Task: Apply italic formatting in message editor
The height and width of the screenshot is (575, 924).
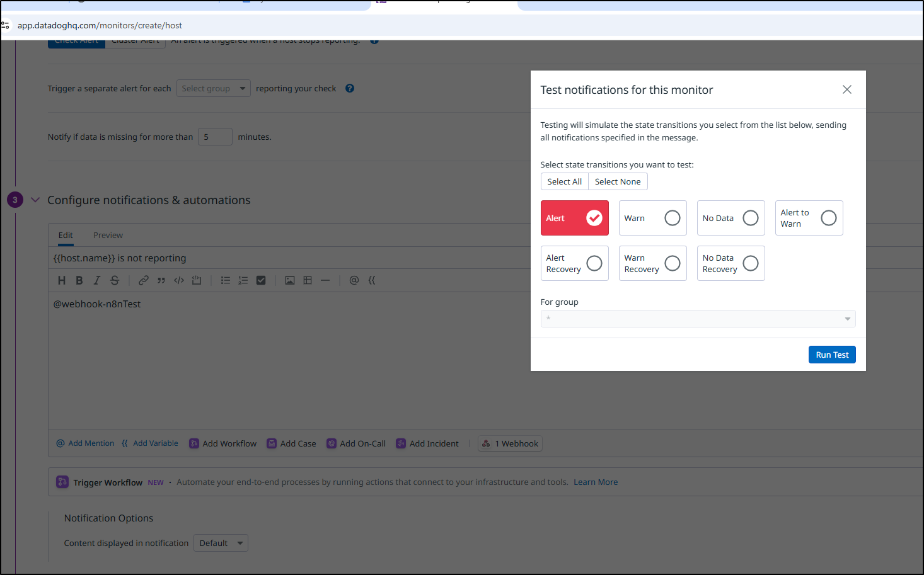Action: (x=97, y=280)
